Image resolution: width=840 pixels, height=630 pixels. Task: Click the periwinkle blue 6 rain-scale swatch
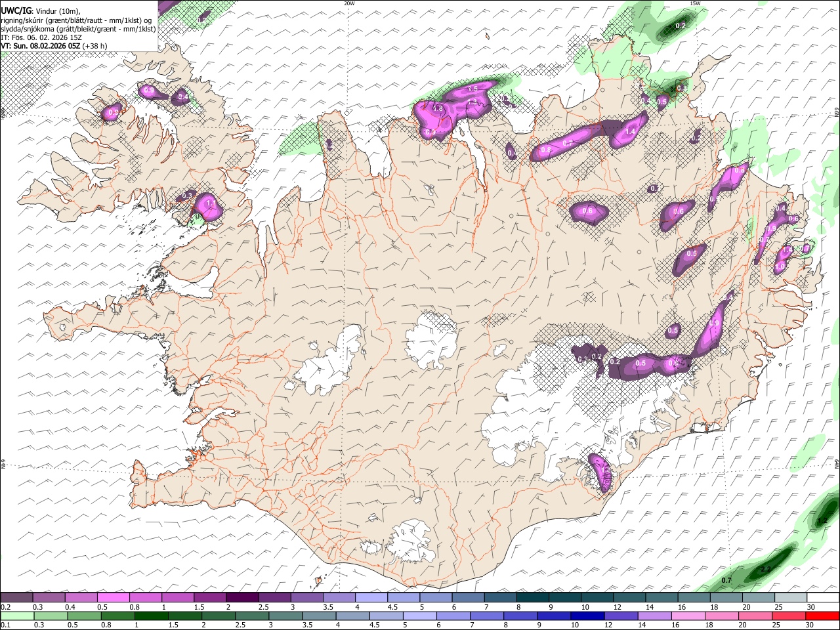pos(453,616)
